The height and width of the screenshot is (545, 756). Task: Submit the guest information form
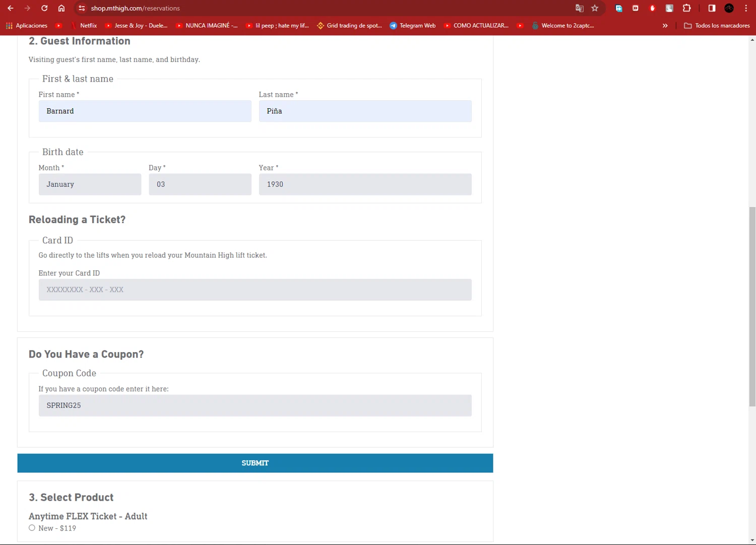pos(255,463)
